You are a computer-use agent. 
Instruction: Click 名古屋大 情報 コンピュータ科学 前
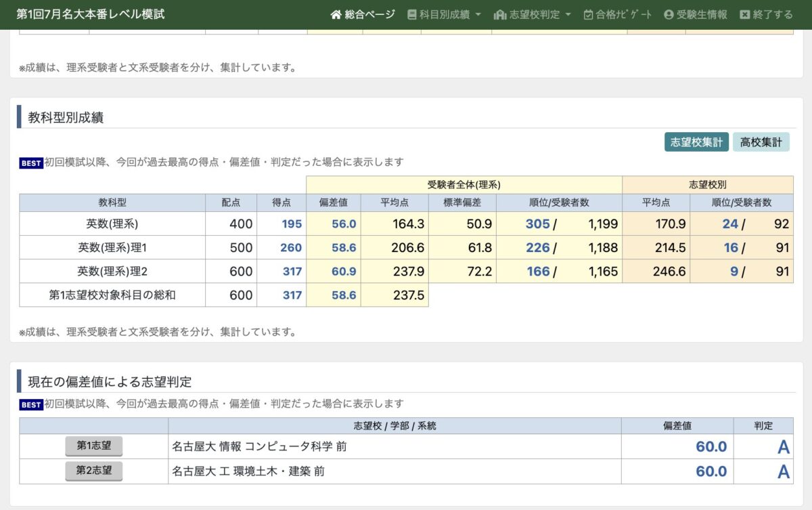point(260,446)
